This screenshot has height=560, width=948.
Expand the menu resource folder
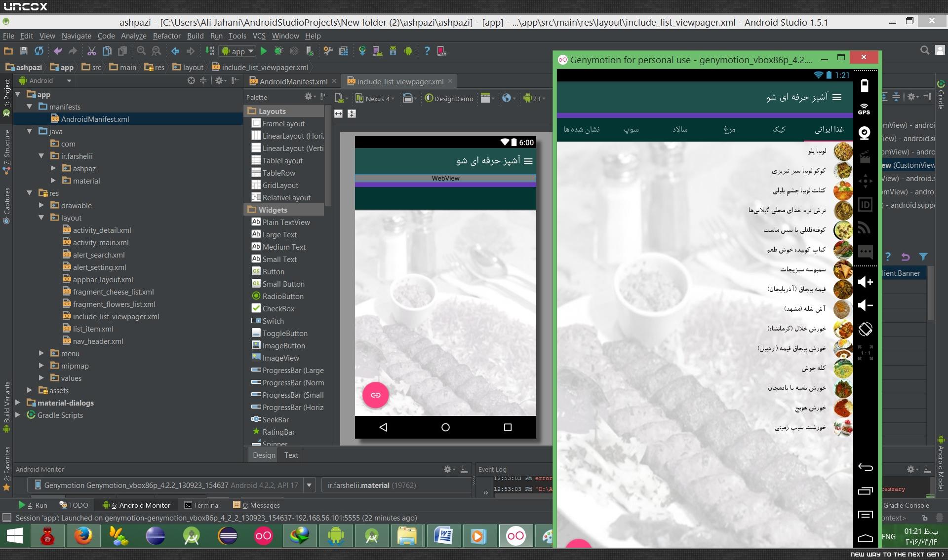41,353
